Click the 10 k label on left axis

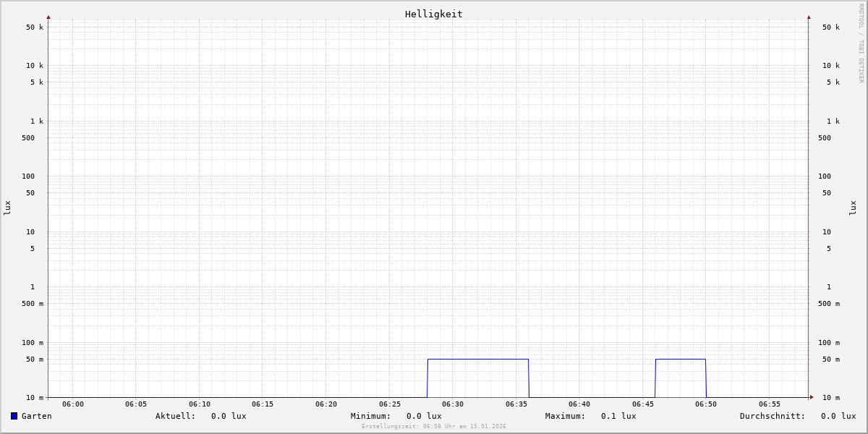tap(35, 66)
